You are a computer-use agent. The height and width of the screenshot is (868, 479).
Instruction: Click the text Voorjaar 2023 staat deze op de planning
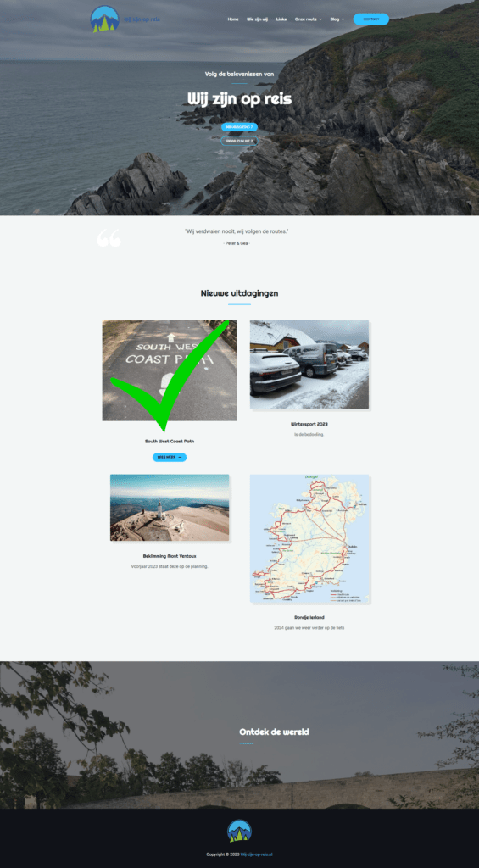point(170,566)
